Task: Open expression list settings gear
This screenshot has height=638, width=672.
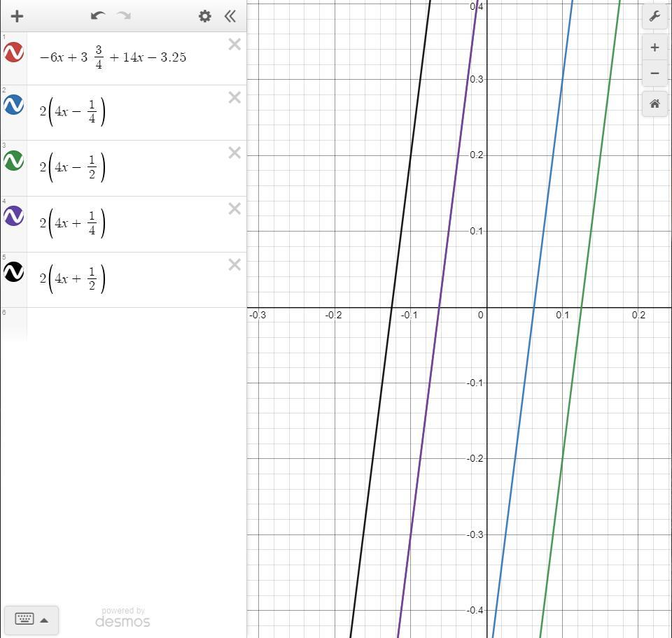Action: coord(205,16)
